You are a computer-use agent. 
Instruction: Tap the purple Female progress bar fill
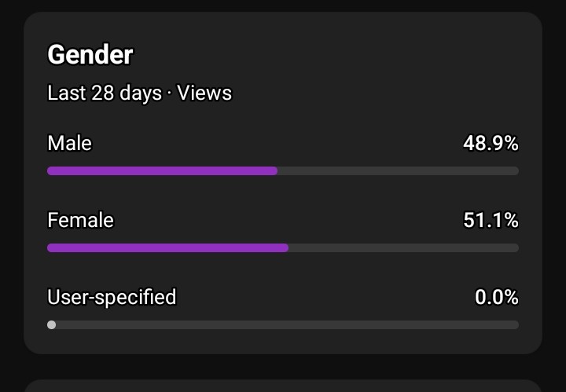tap(168, 247)
